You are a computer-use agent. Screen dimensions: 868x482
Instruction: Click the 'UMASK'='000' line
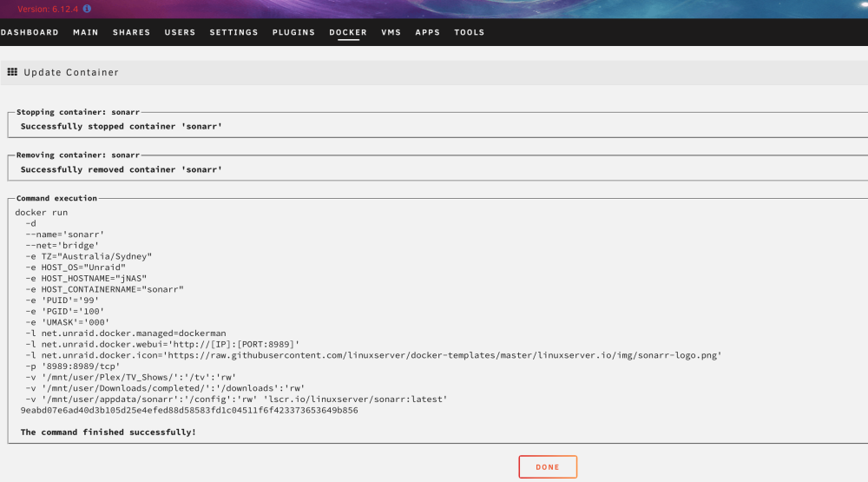click(68, 322)
